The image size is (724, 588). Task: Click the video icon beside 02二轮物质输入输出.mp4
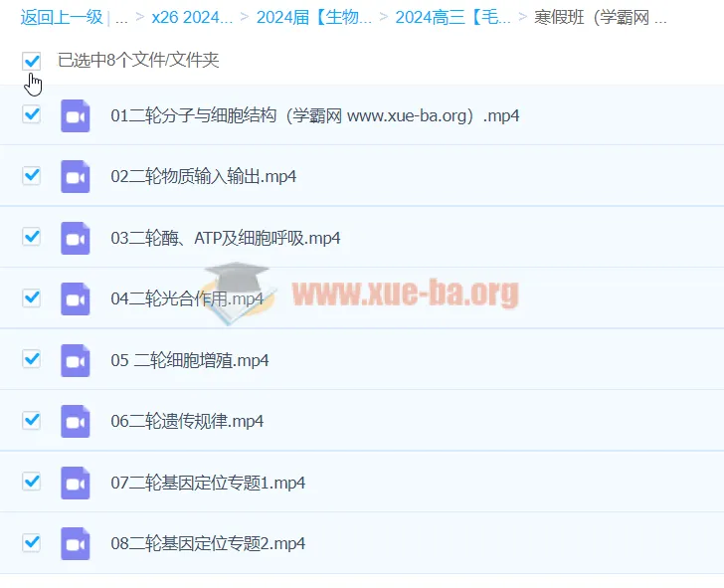coord(76,177)
